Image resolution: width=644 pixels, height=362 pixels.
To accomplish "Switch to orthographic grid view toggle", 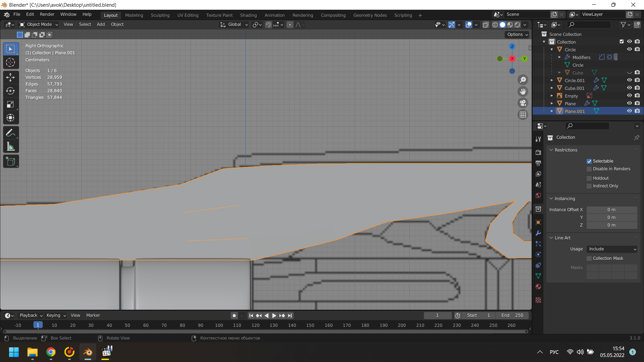I will click(x=523, y=115).
